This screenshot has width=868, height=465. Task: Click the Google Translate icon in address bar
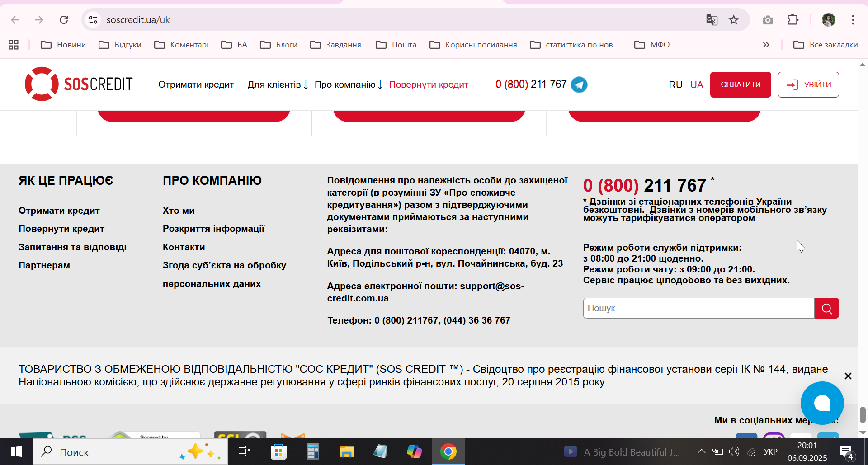coord(712,20)
